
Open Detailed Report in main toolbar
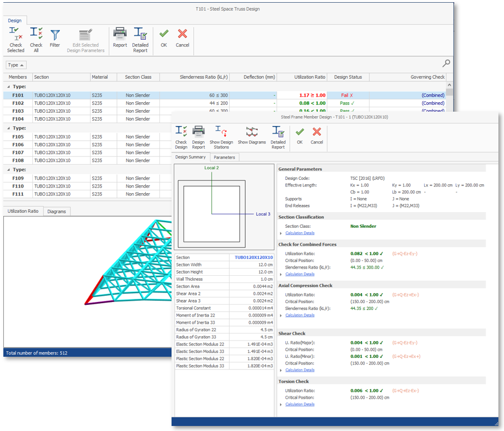tap(140, 35)
